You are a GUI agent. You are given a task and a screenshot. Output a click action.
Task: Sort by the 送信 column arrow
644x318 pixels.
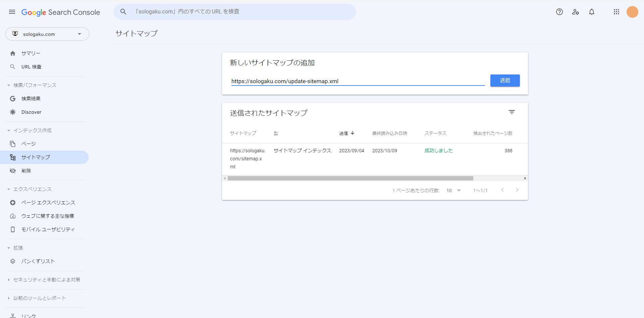pos(352,133)
